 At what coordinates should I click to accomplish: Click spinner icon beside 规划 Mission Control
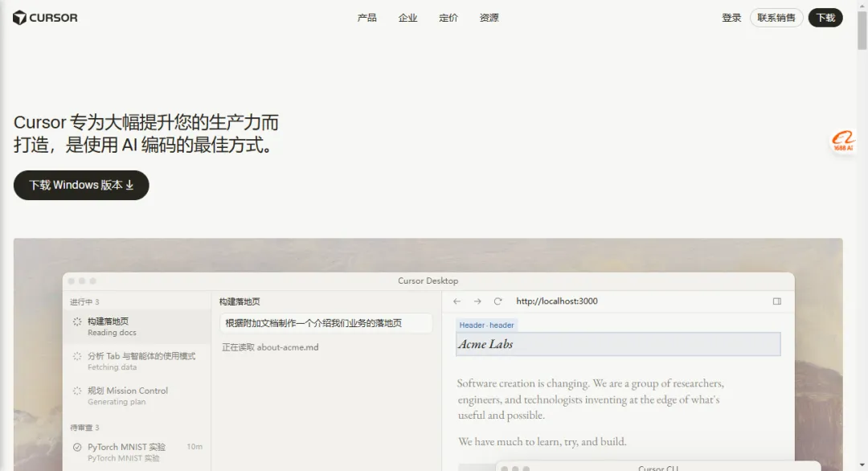77,391
